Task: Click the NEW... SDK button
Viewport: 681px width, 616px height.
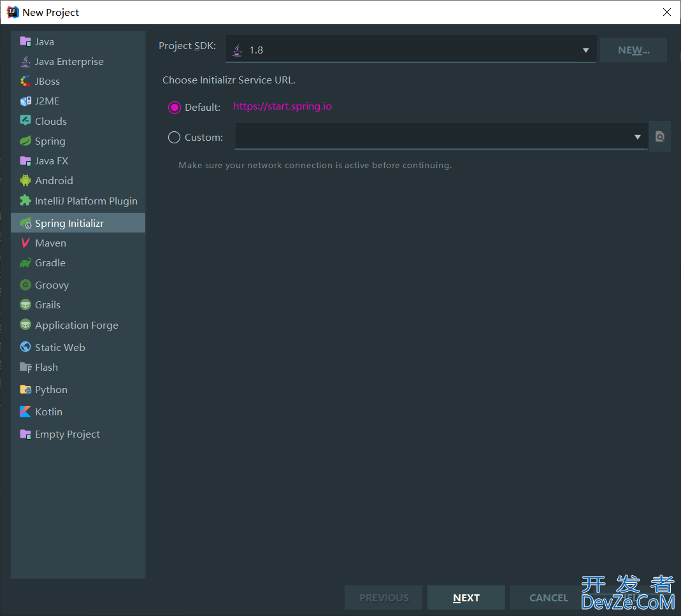Action: (x=633, y=50)
